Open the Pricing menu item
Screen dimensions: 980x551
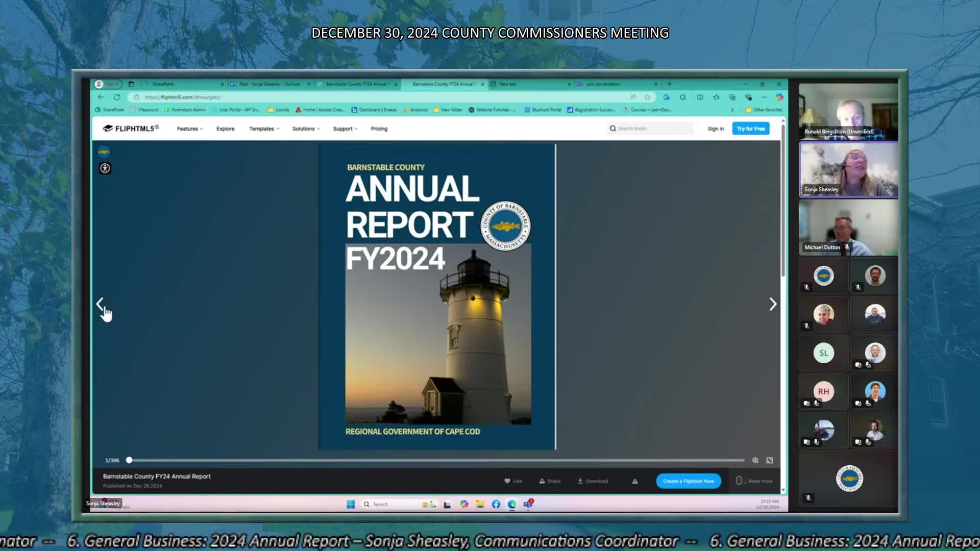[x=379, y=129]
